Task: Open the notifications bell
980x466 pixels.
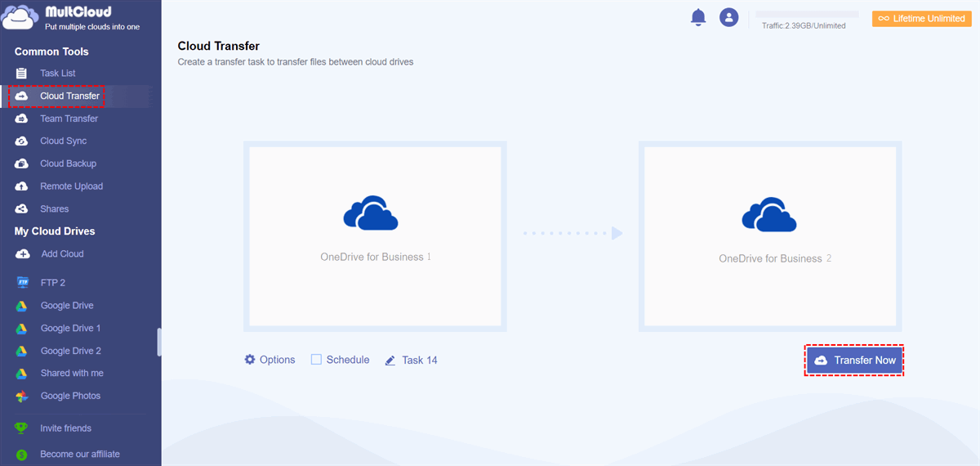Action: (x=698, y=17)
